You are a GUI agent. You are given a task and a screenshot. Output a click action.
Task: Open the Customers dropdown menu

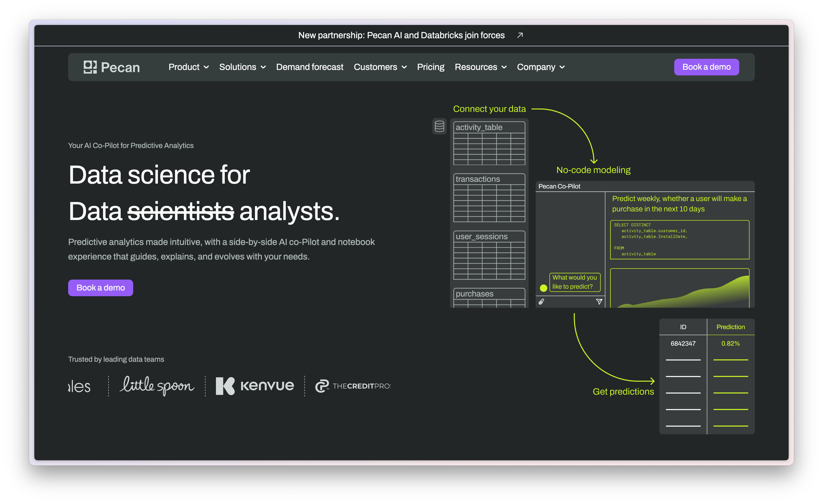point(380,67)
